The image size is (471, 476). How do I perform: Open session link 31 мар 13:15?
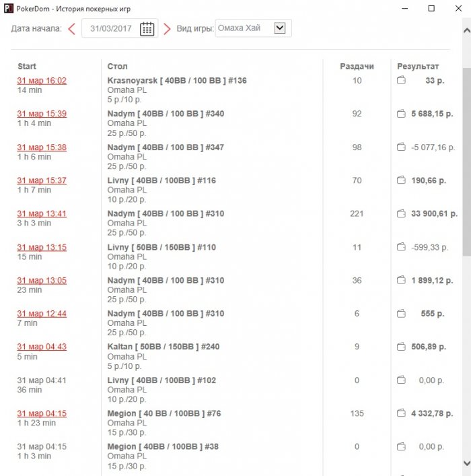[42, 247]
